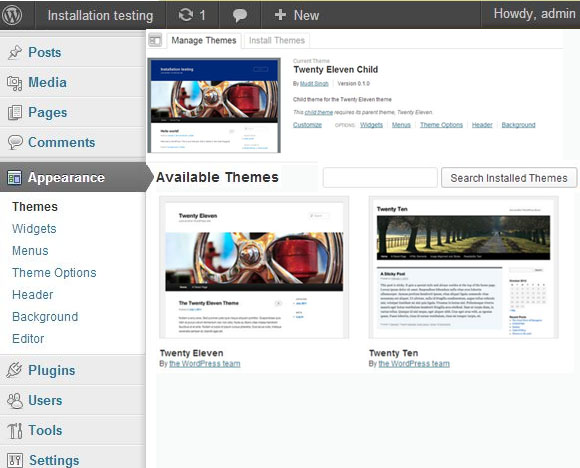Click the Twenty Eleven Child theme screenshot
This screenshot has height=468, width=580.
214,105
